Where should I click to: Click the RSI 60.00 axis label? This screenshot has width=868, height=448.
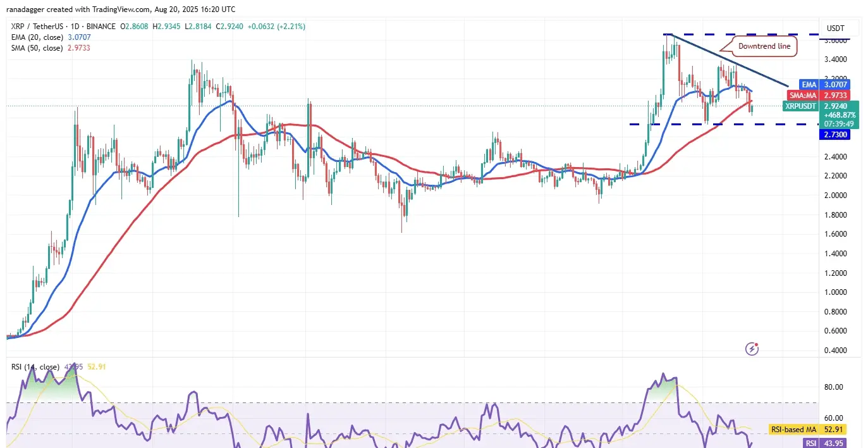(x=834, y=418)
